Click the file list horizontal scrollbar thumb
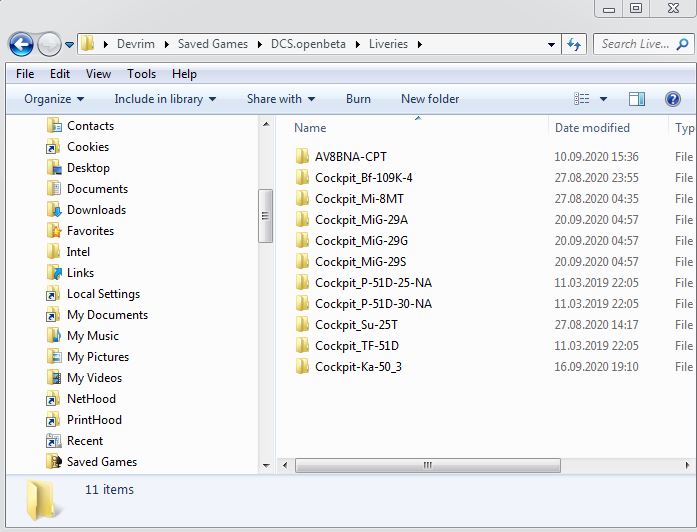The image size is (697, 532). point(428,465)
